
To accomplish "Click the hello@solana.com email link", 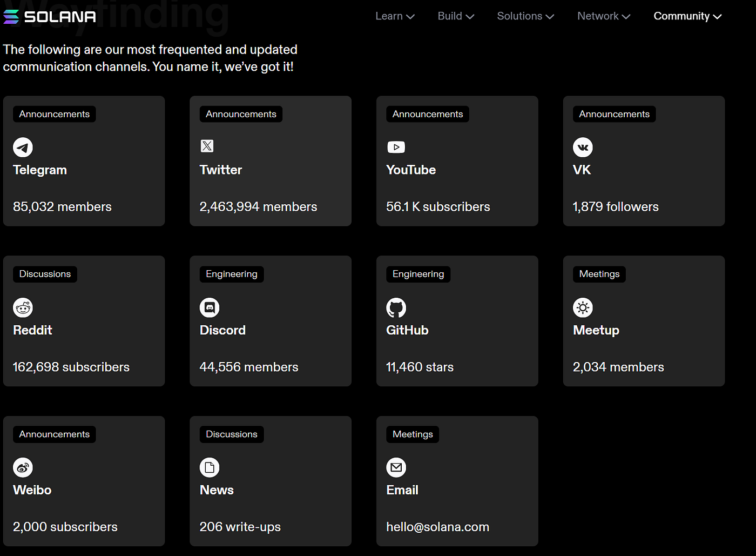I will click(437, 527).
